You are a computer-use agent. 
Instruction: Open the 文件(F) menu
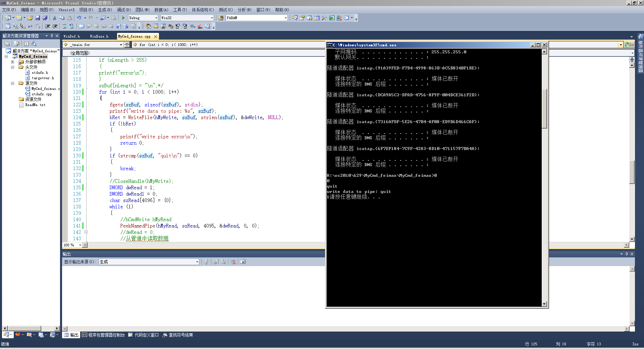pyautogui.click(x=9, y=10)
